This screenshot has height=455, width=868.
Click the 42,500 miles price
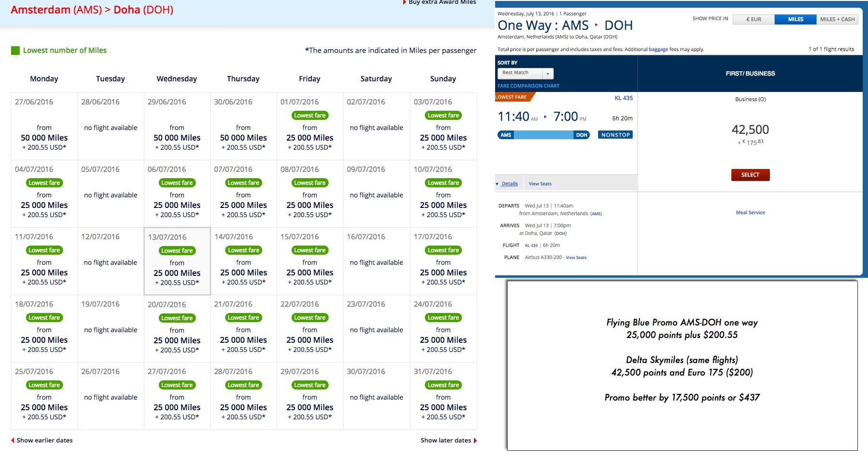[x=750, y=130]
